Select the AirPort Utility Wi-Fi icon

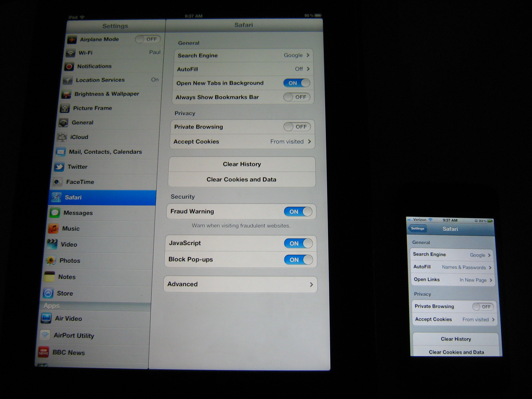45,335
